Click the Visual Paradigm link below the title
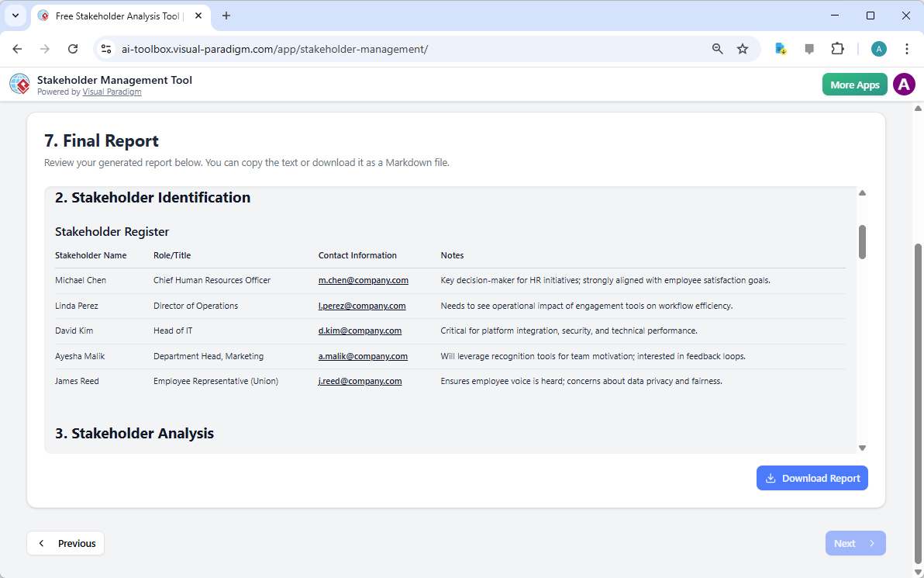This screenshot has height=578, width=924. tap(112, 92)
